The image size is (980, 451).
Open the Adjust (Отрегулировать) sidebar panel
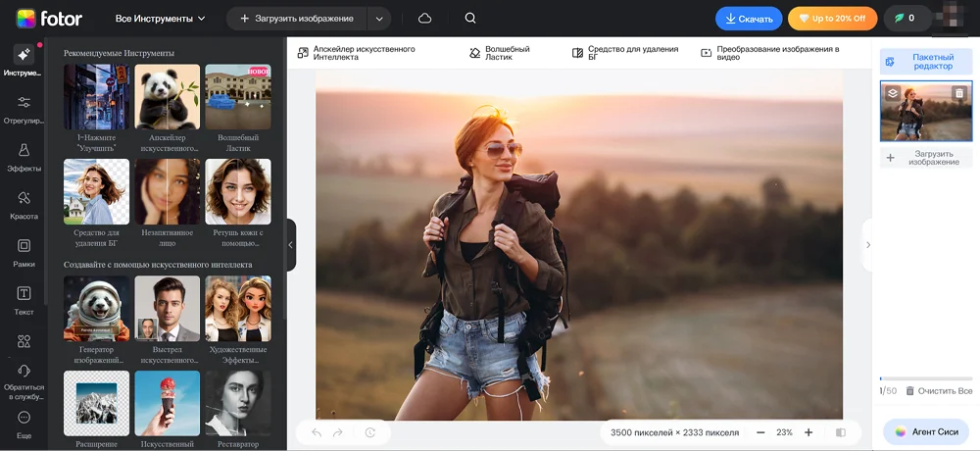coord(24,108)
